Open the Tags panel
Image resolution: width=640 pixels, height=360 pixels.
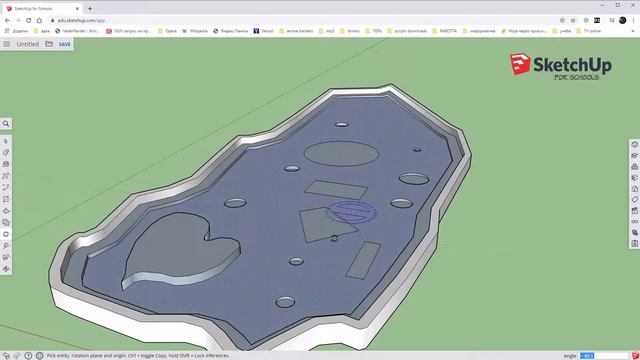634,200
